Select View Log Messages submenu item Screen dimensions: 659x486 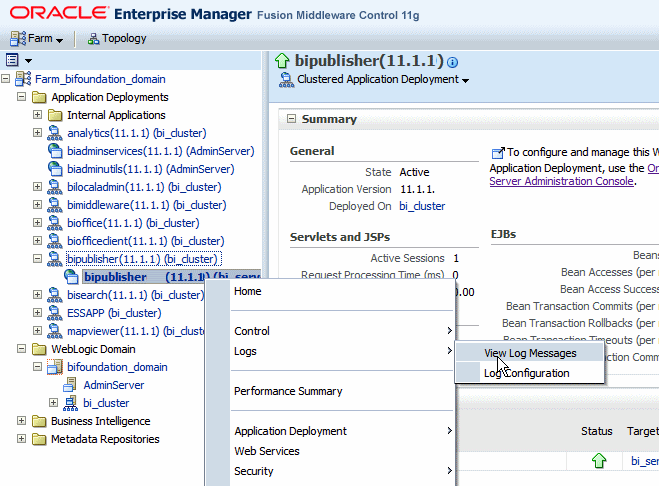pyautogui.click(x=530, y=353)
